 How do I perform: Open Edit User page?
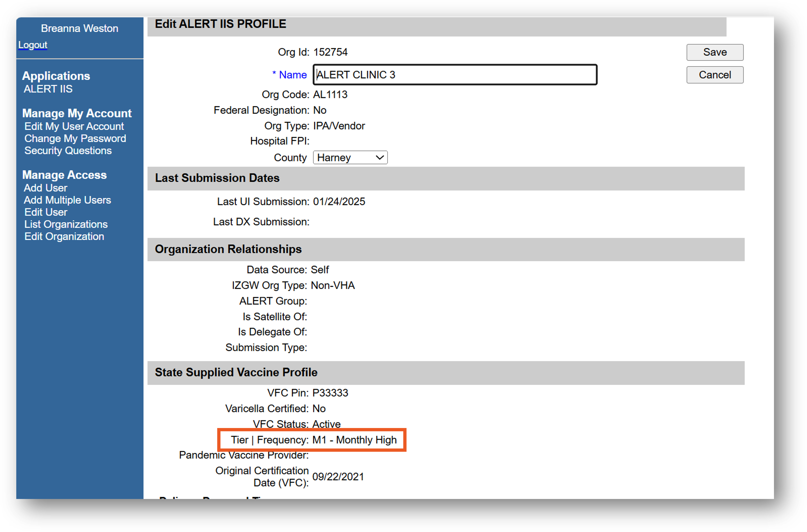(46, 212)
